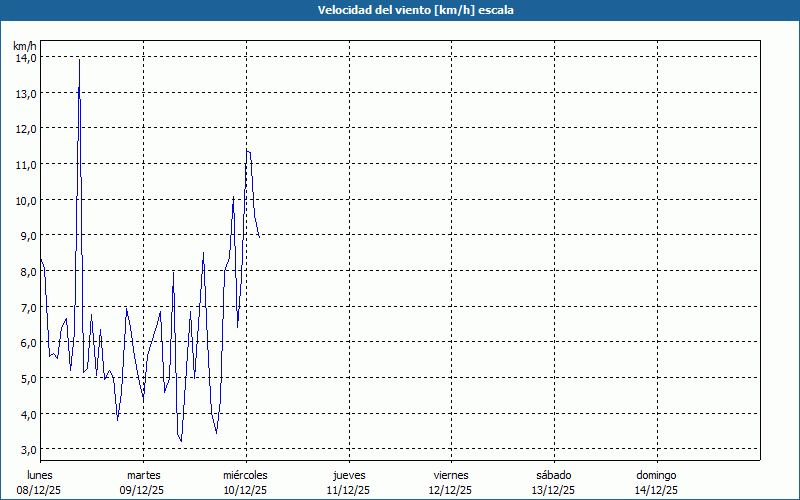Image resolution: width=800 pixels, height=500 pixels.
Task: Click the 'sábado' day label
Action: point(554,475)
